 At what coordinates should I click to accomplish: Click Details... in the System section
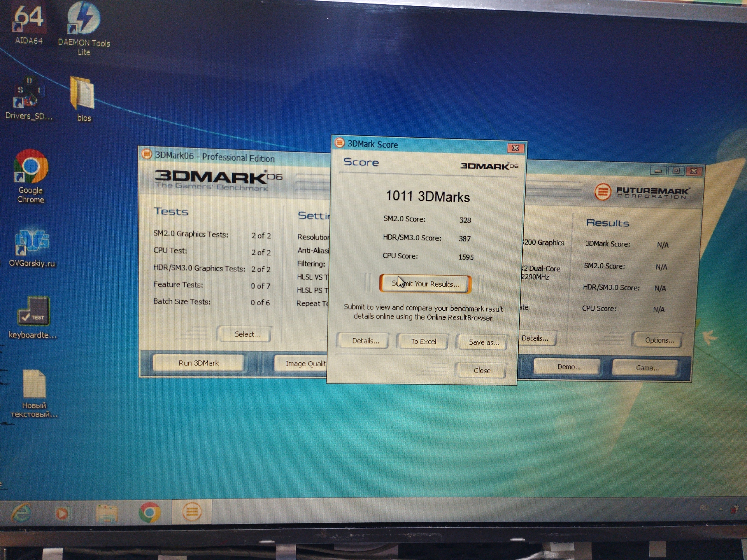pos(537,338)
